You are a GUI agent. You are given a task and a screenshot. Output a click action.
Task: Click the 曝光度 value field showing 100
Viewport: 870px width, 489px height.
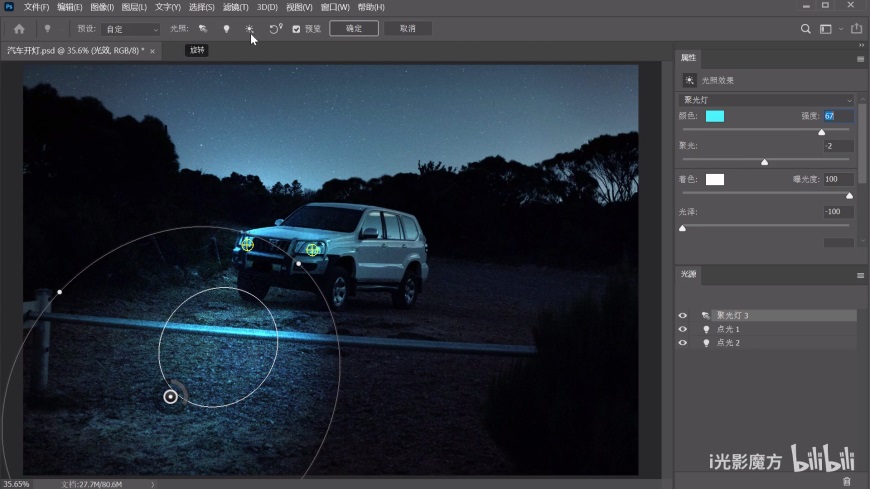coord(838,179)
